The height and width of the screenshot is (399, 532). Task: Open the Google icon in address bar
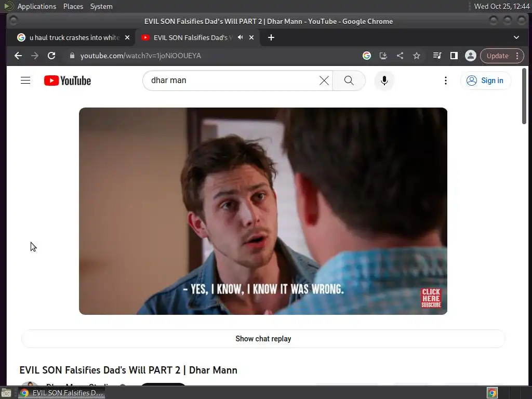[366, 56]
